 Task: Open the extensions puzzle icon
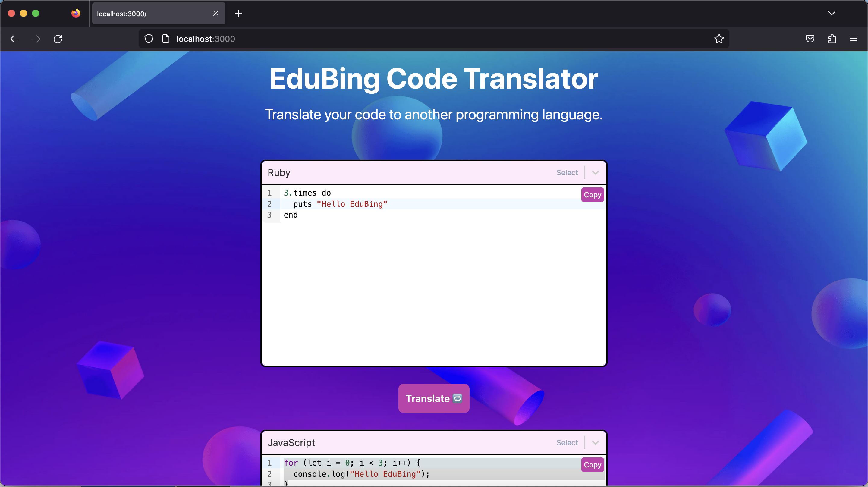pos(832,39)
